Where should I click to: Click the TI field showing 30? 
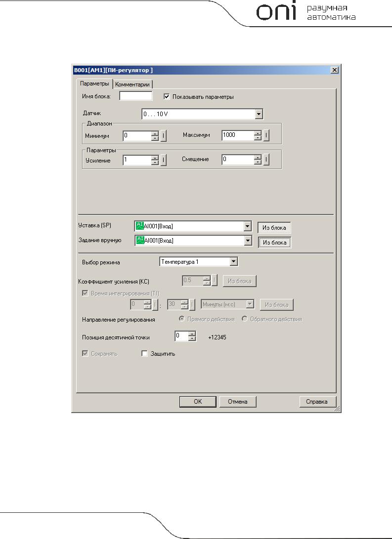click(x=174, y=304)
